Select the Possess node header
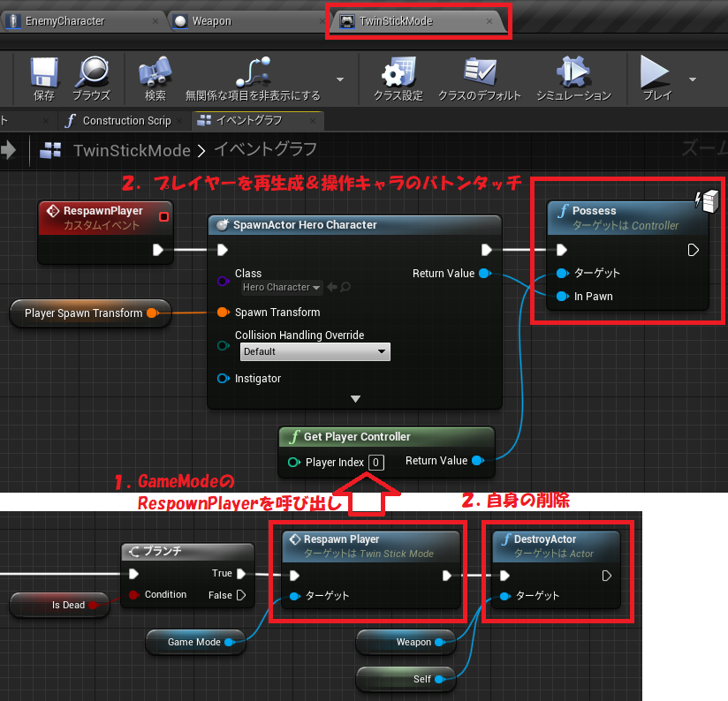 pos(627,217)
